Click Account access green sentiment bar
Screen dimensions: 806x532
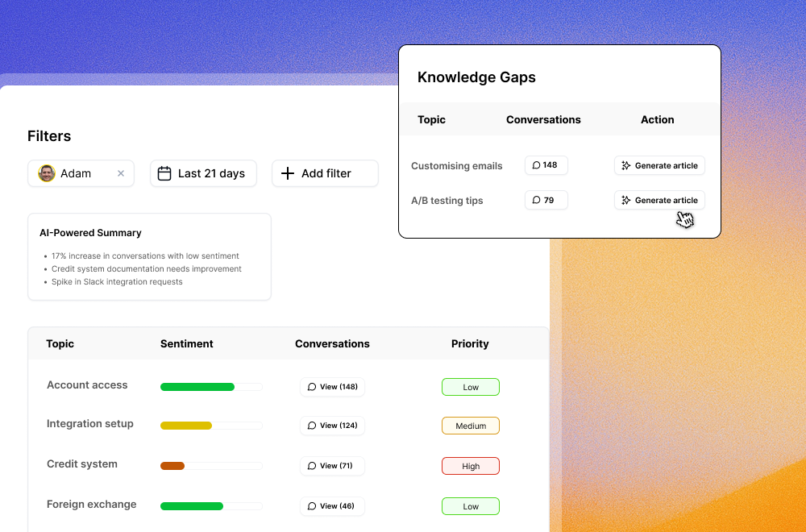point(197,387)
